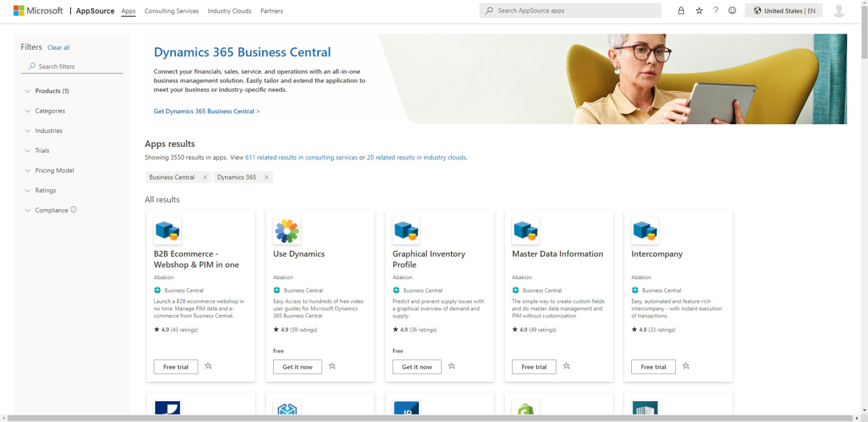Open saved favorites via the star icon

[x=699, y=10]
